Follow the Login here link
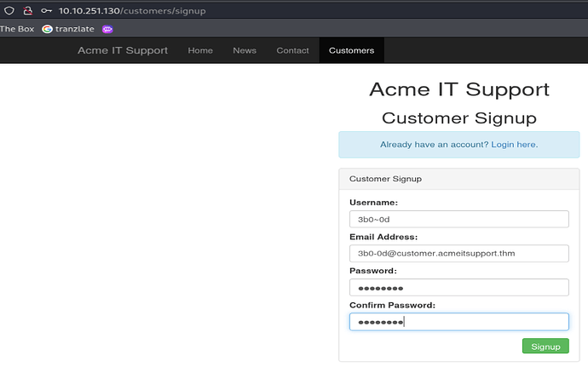The image size is (588, 367). click(515, 144)
